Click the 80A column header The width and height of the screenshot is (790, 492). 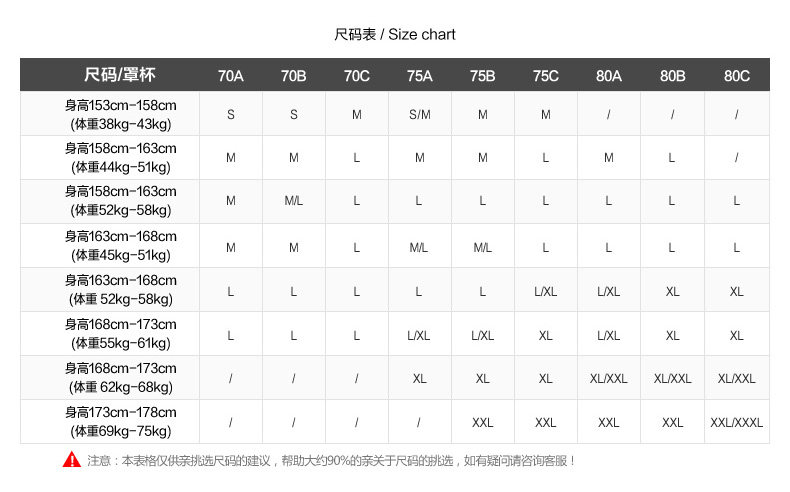[608, 76]
